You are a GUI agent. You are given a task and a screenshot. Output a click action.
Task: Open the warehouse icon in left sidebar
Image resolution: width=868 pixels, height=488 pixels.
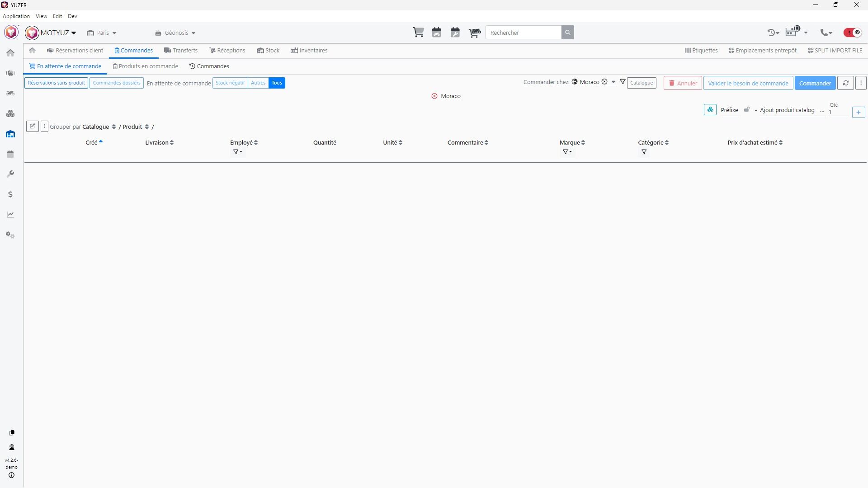pyautogui.click(x=10, y=134)
